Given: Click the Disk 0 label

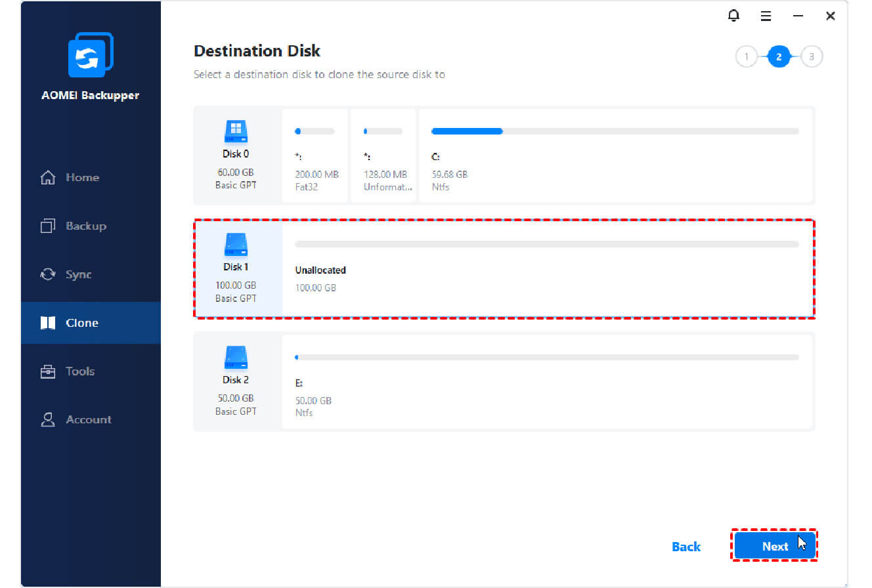Looking at the screenshot, I should (236, 154).
